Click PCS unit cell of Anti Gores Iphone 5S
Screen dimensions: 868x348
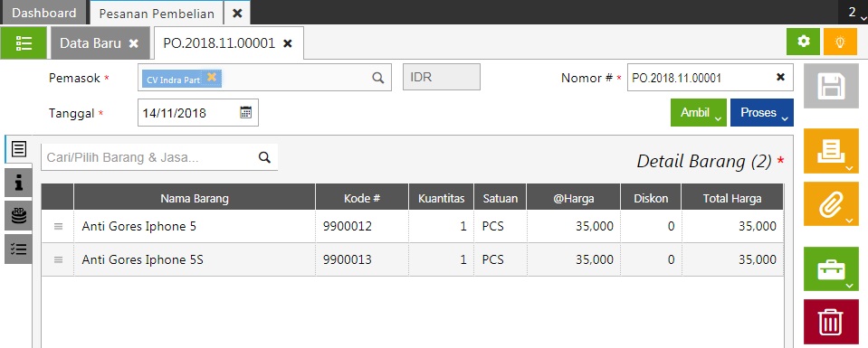coord(500,259)
